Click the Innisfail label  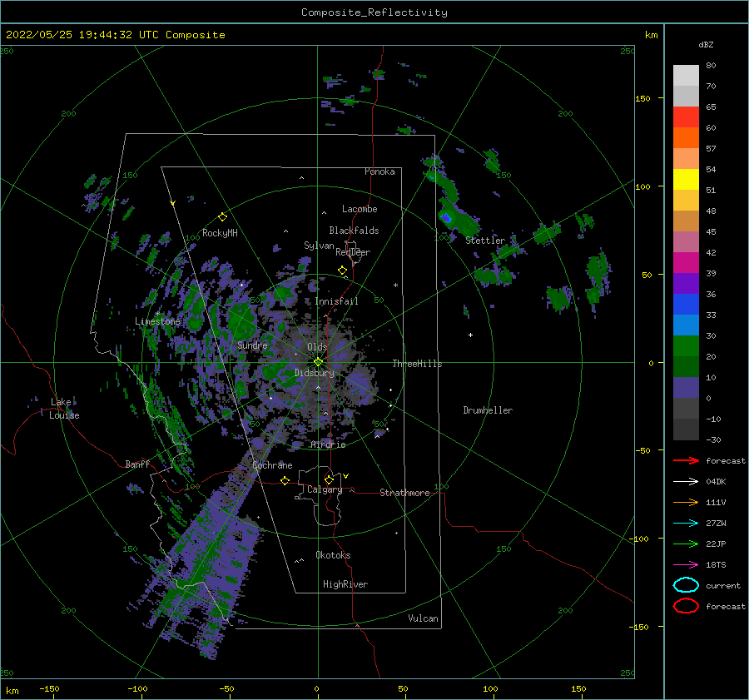tap(336, 301)
